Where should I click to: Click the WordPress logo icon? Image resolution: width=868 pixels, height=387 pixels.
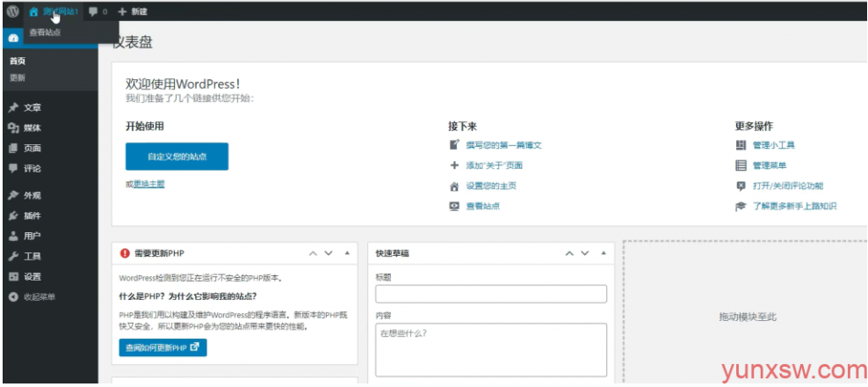tap(12, 11)
